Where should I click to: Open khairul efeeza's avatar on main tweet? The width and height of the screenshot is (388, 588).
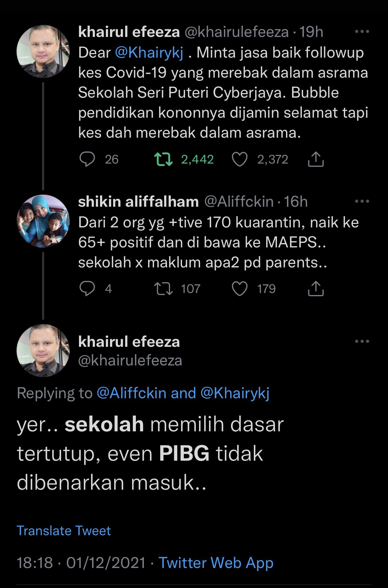tap(43, 350)
